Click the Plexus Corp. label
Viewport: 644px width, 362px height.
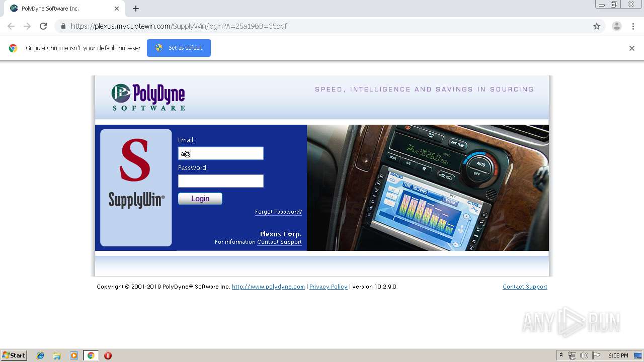[x=281, y=234]
